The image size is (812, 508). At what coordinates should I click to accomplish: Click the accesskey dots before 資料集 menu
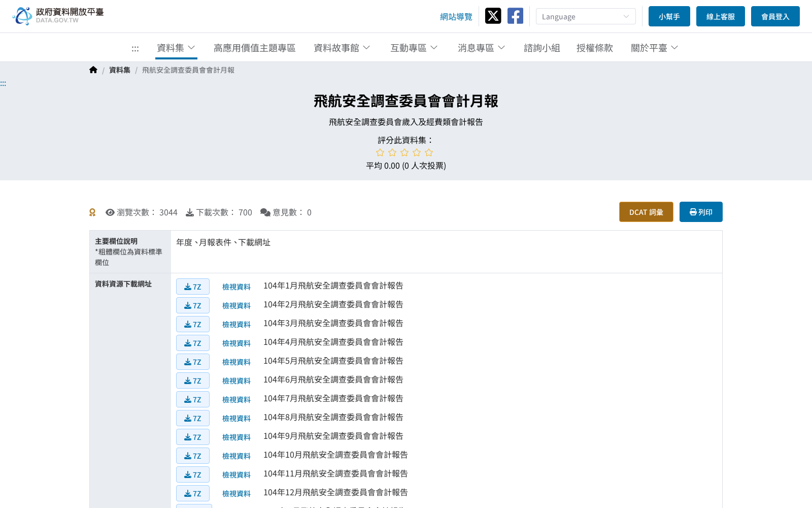[x=135, y=49]
